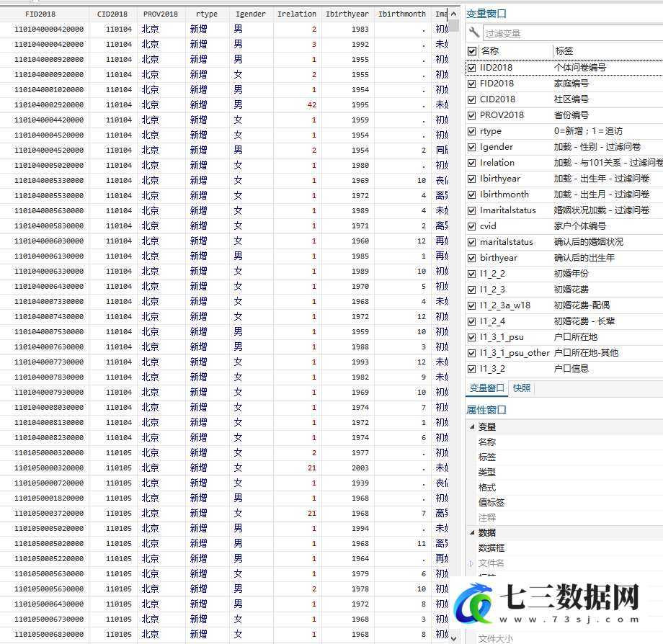Click the scroll-up arrow of data table

tap(454, 14)
